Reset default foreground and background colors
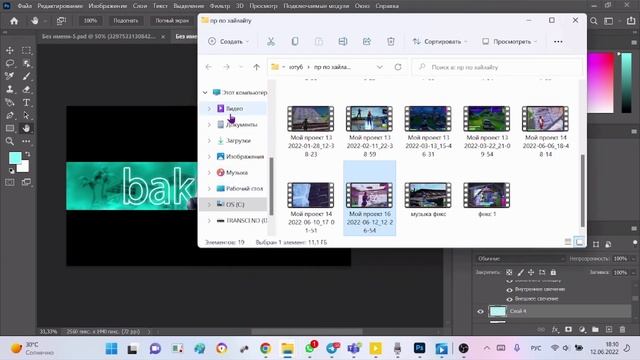Screen dimensions: 640x360 (x=11, y=171)
